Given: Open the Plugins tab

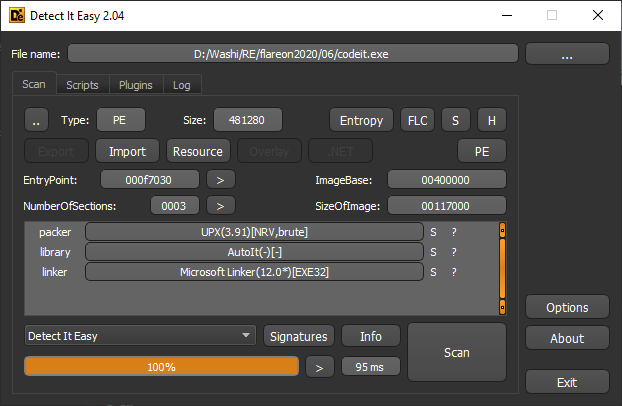Looking at the screenshot, I should point(136,85).
